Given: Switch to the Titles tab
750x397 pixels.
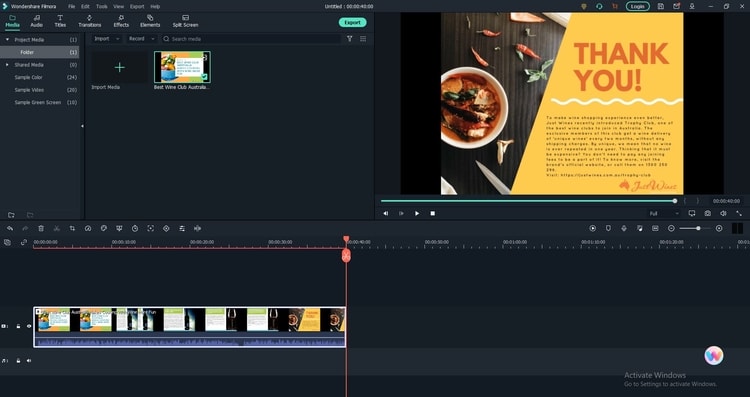Looking at the screenshot, I should (60, 21).
